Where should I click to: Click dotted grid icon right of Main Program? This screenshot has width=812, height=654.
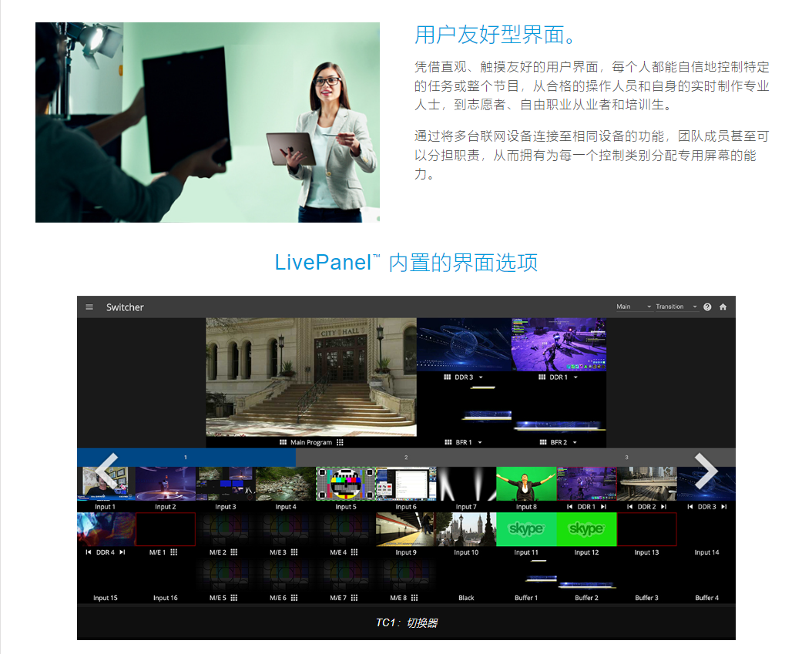(x=340, y=442)
